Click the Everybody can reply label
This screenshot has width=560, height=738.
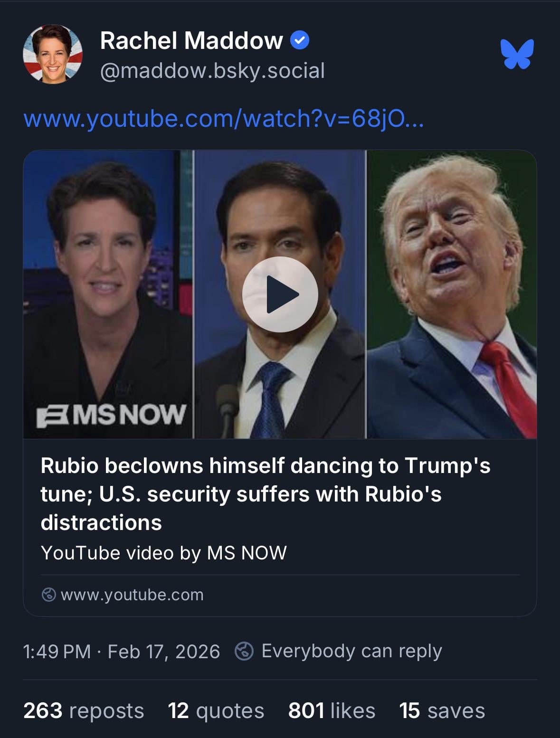[x=351, y=651]
